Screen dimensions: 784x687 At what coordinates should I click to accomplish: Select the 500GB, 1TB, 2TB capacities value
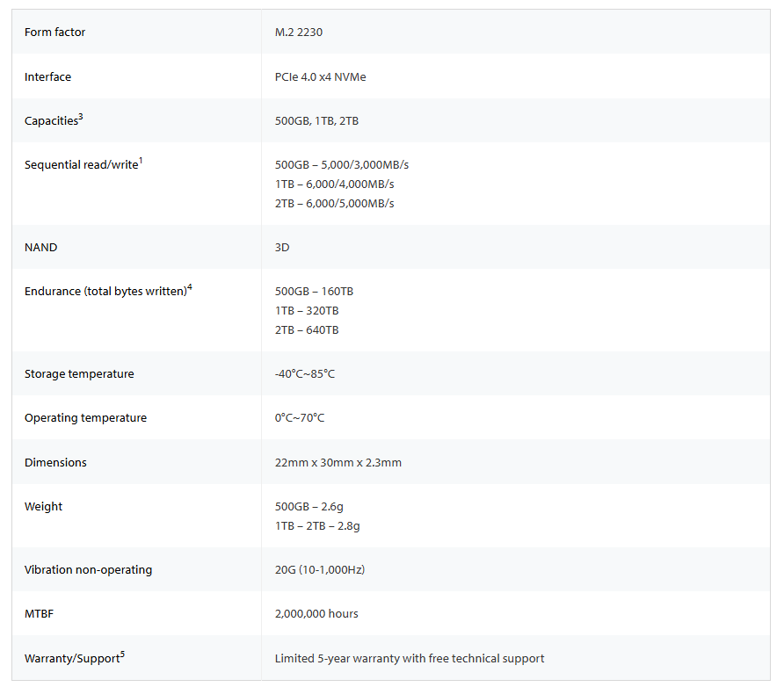point(316,121)
